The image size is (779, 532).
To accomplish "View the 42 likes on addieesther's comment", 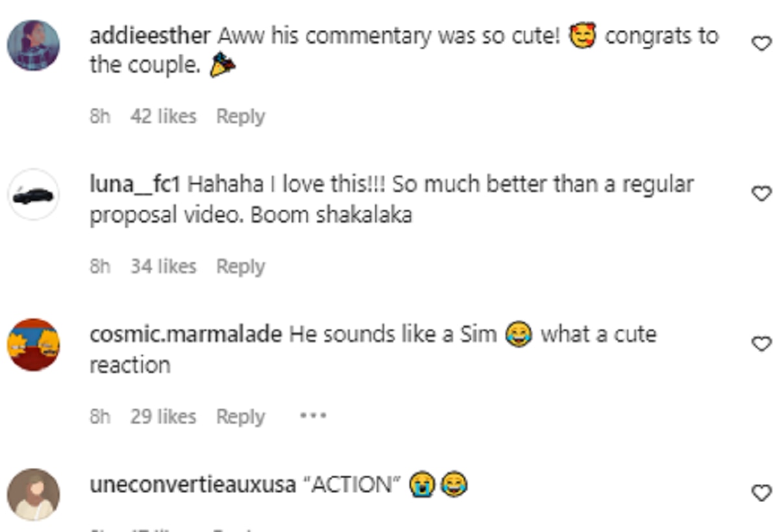I will point(163,117).
